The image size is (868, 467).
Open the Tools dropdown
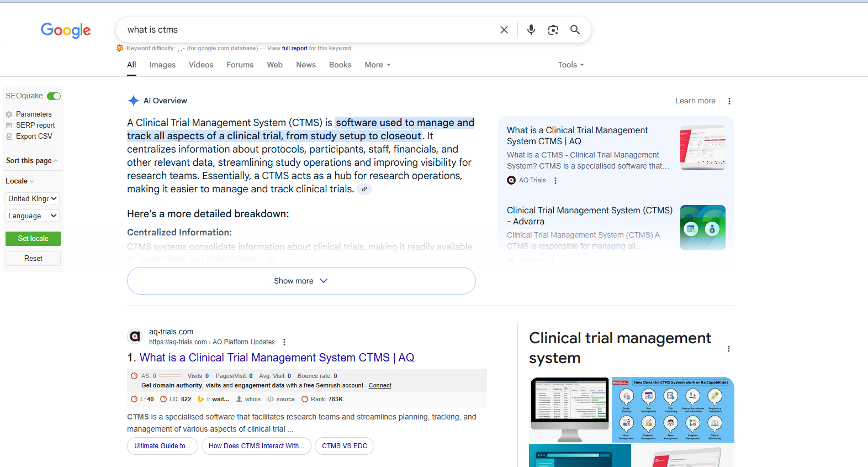pos(571,65)
